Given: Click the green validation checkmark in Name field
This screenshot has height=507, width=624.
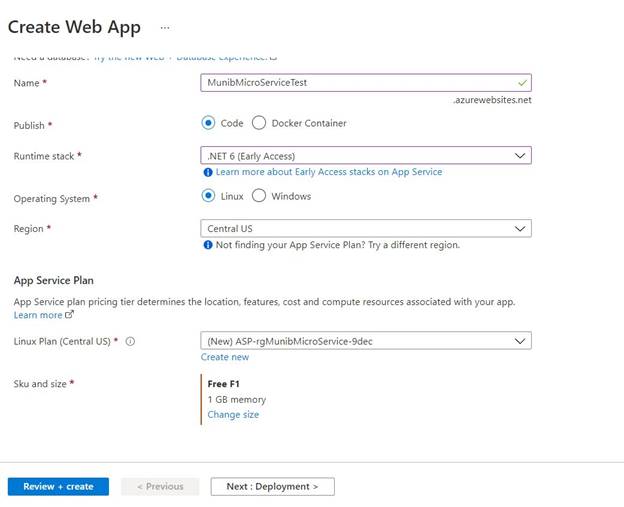Looking at the screenshot, I should pyautogui.click(x=522, y=83).
